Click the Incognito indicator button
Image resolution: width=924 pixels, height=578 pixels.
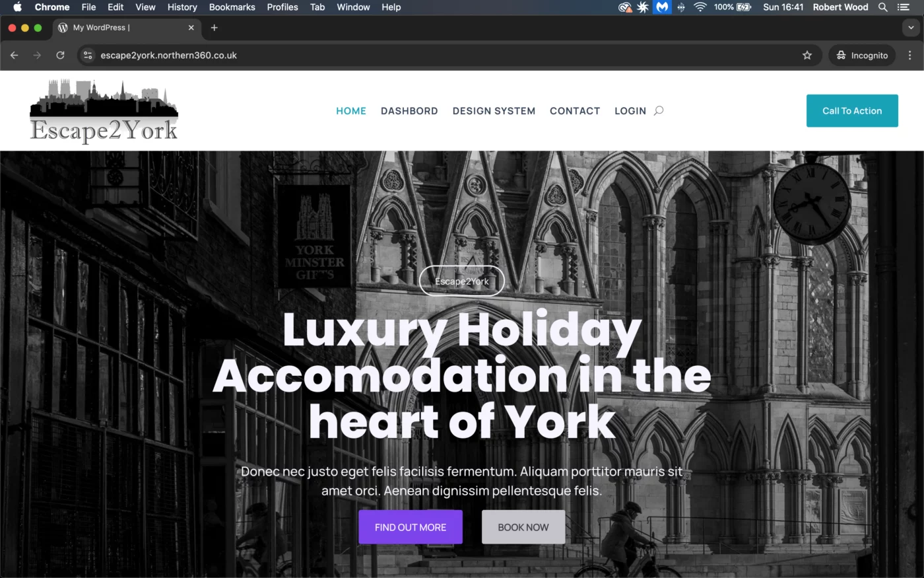click(862, 55)
